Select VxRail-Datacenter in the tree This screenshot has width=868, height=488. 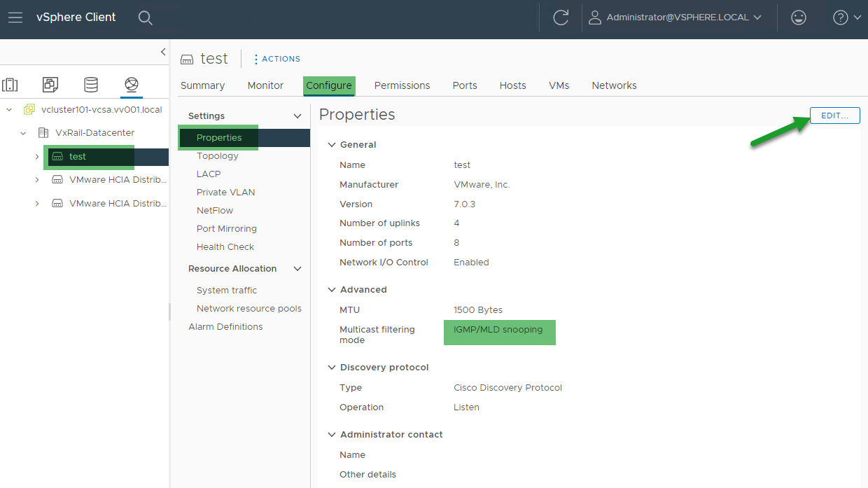[x=95, y=133]
